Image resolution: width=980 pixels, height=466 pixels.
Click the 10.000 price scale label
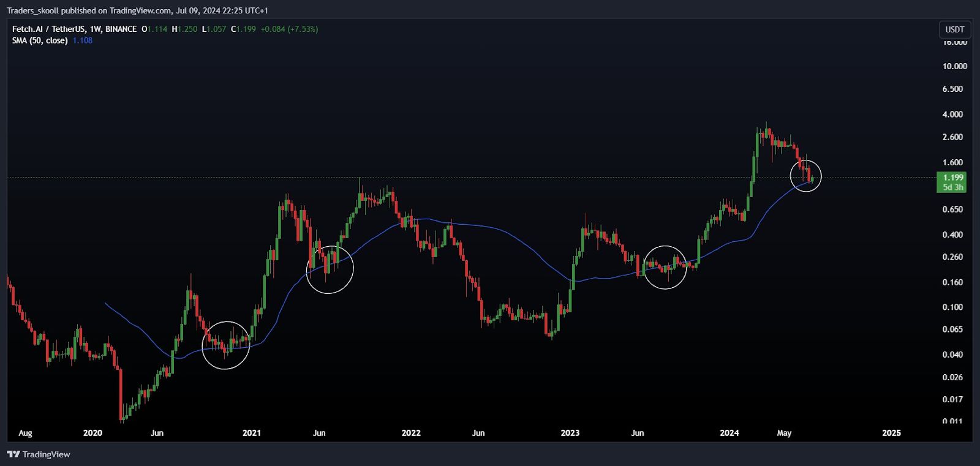[954, 66]
